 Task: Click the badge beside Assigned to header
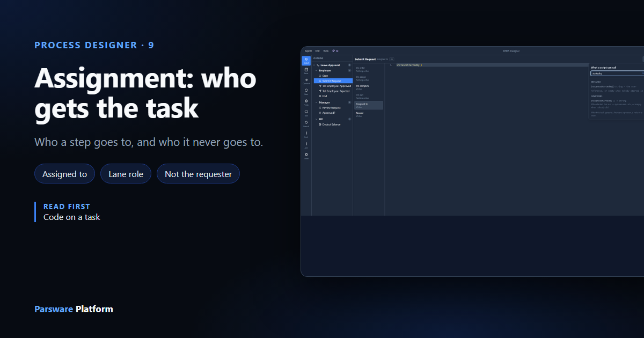point(391,59)
